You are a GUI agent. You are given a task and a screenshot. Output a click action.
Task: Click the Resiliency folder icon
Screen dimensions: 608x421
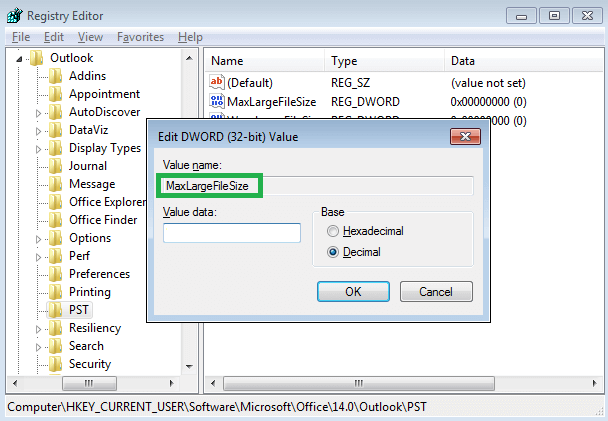[55, 328]
